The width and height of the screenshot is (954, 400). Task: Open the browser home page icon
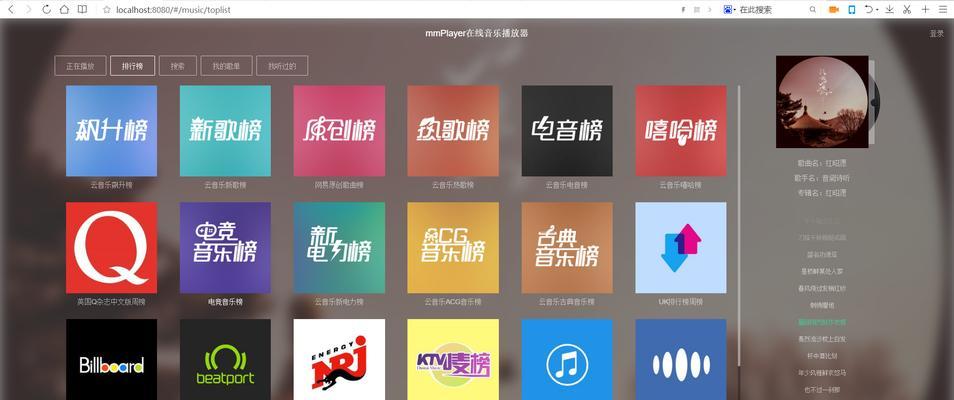(x=64, y=9)
